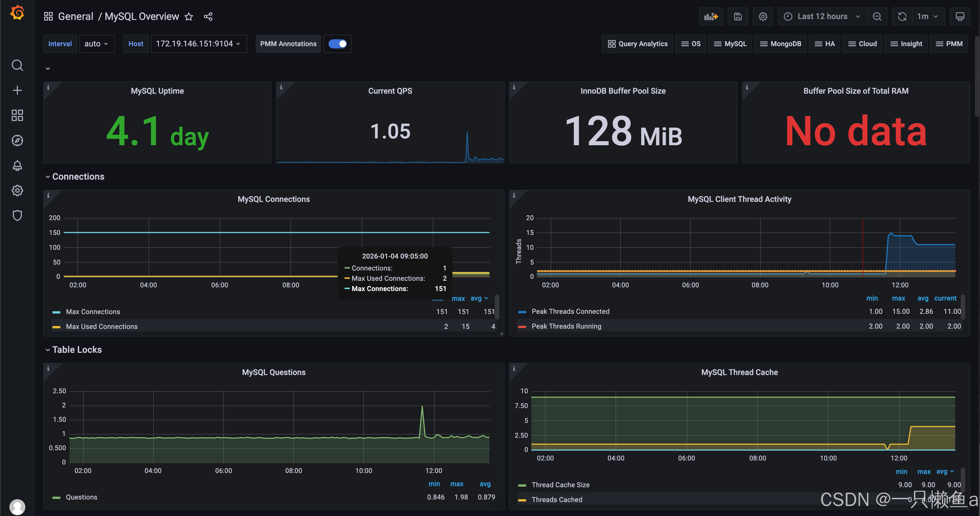Click the zoom out time range icon
Viewport: 980px width, 516px height.
pyautogui.click(x=877, y=16)
